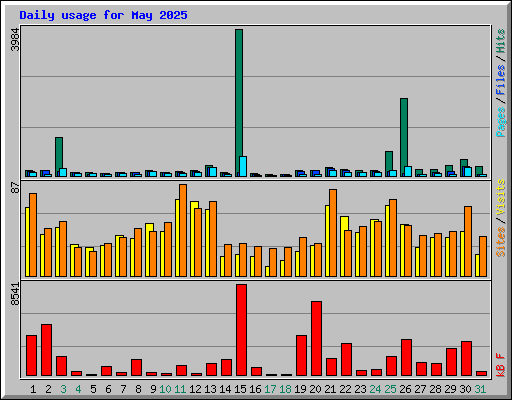Viewport: 512px width, 400px height.
Task: Click day 18 label on x-axis
Action: point(285,389)
